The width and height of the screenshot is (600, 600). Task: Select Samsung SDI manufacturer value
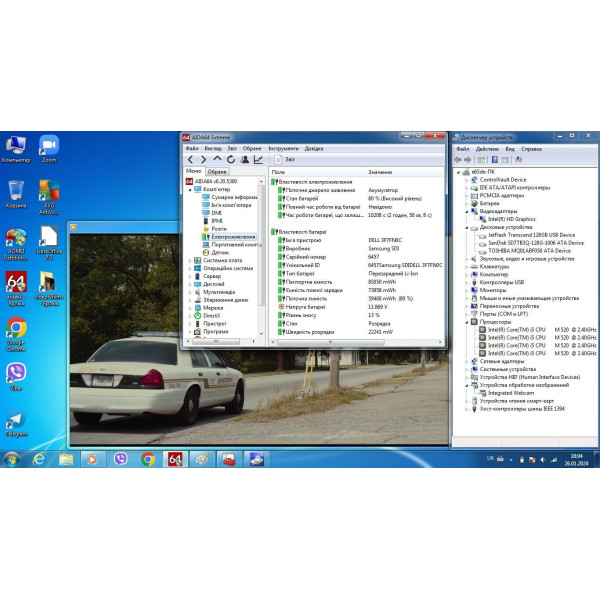[383, 249]
